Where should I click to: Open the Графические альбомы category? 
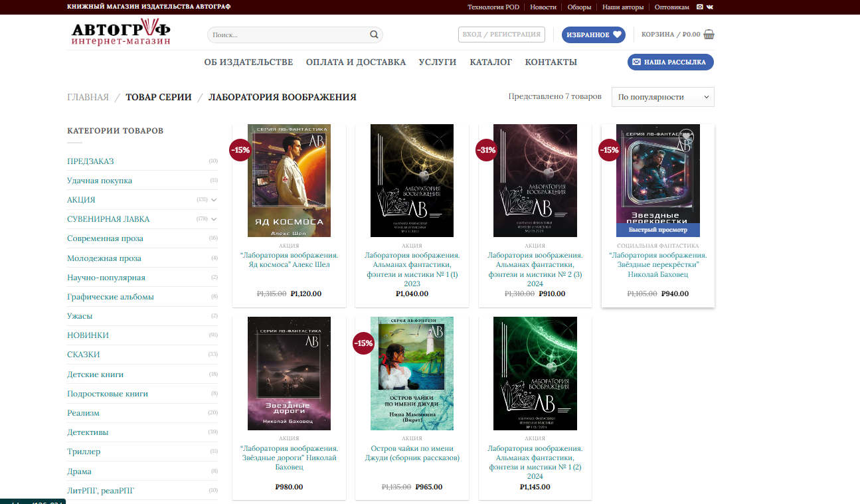(x=110, y=297)
